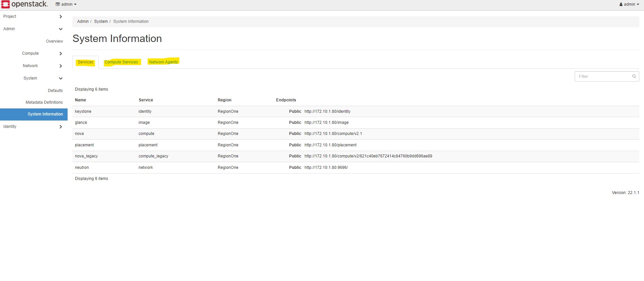Open the admin user menu
Viewport: 644px width, 281px height.
click(x=629, y=4)
